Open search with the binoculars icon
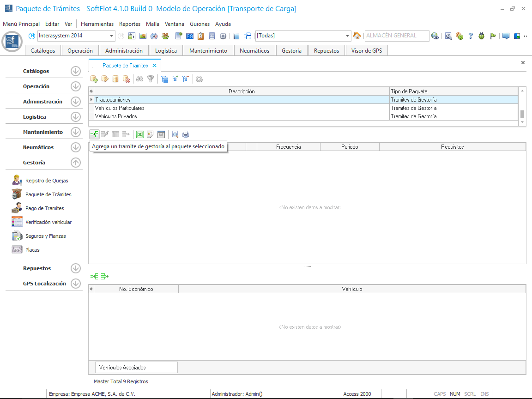 click(139, 79)
